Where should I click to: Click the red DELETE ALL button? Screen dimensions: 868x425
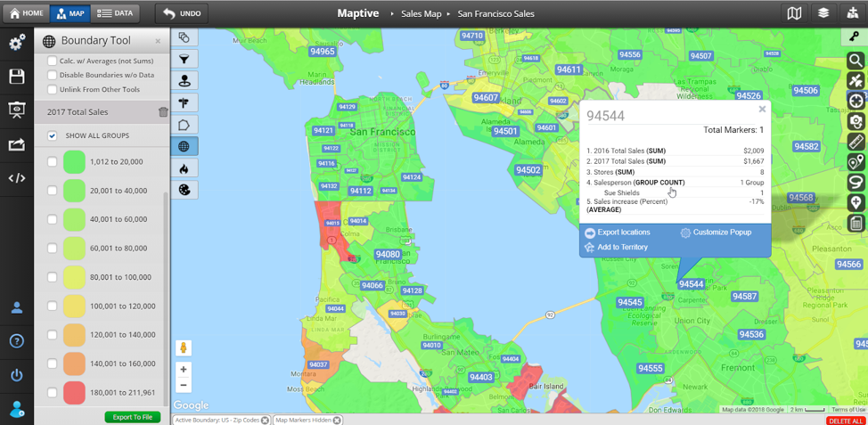(845, 421)
